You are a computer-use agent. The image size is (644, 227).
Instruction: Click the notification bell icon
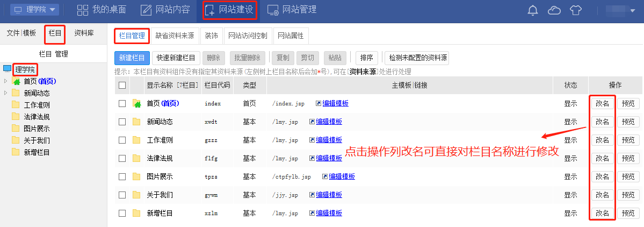pyautogui.click(x=533, y=10)
